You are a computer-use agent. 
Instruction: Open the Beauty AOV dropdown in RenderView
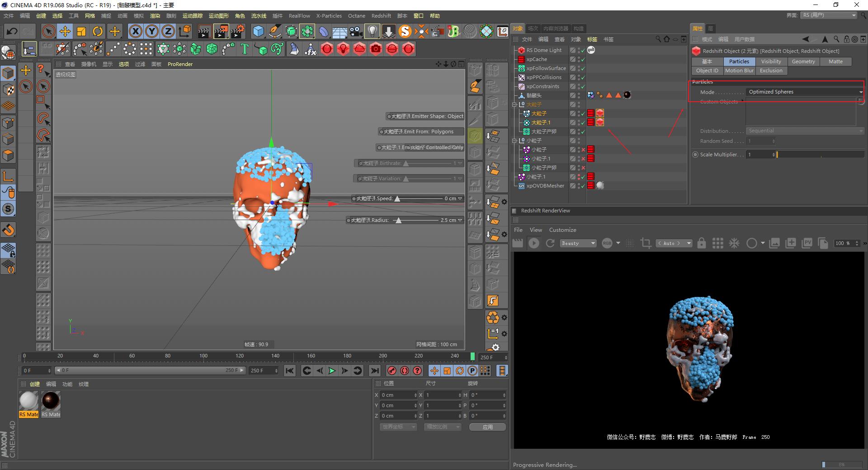click(x=578, y=243)
